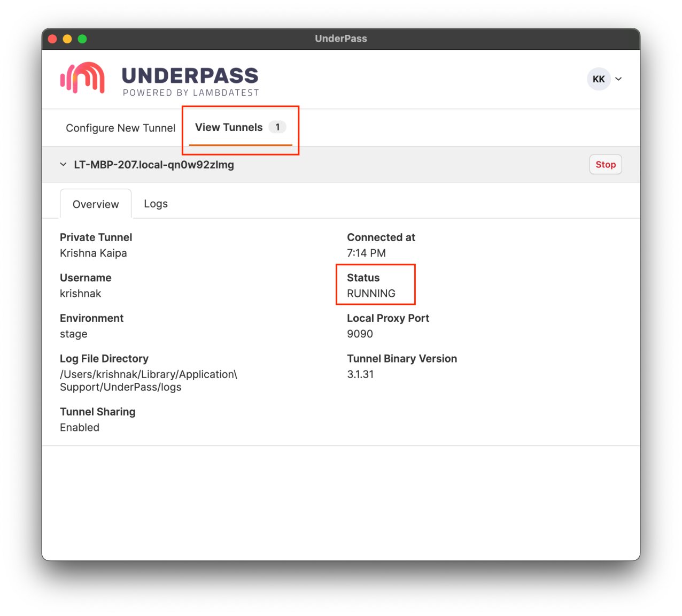
Task: Collapse the LT-MBP-207.local tunnel row chevron
Action: (63, 165)
